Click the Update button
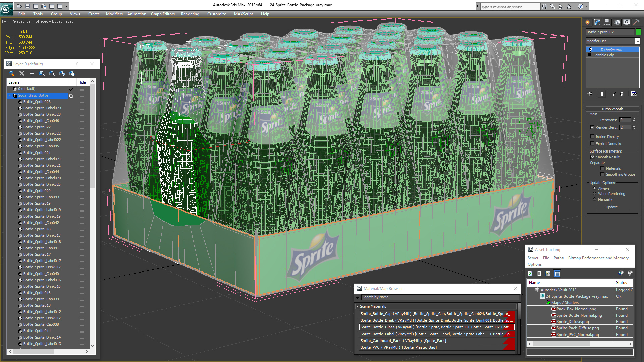The image size is (644, 362). click(612, 207)
